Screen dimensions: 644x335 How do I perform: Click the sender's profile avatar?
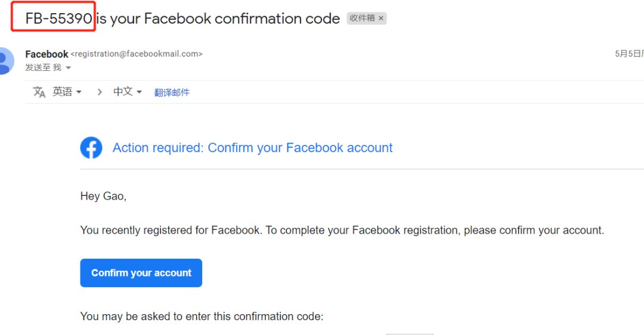click(x=5, y=60)
